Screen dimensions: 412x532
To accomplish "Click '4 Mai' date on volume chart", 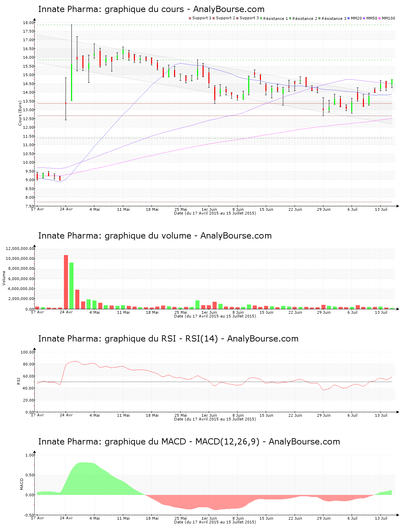I will (x=95, y=312).
